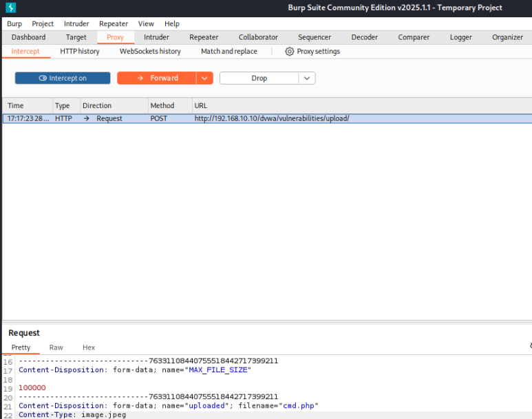This screenshot has width=532, height=419.
Task: Click the filename cmd.php in request
Action: click(299, 406)
